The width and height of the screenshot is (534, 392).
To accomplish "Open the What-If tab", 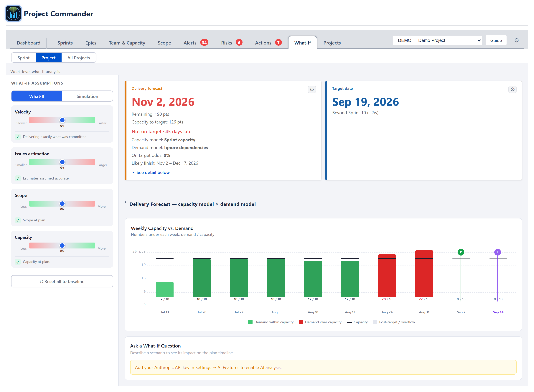I will pyautogui.click(x=302, y=43).
